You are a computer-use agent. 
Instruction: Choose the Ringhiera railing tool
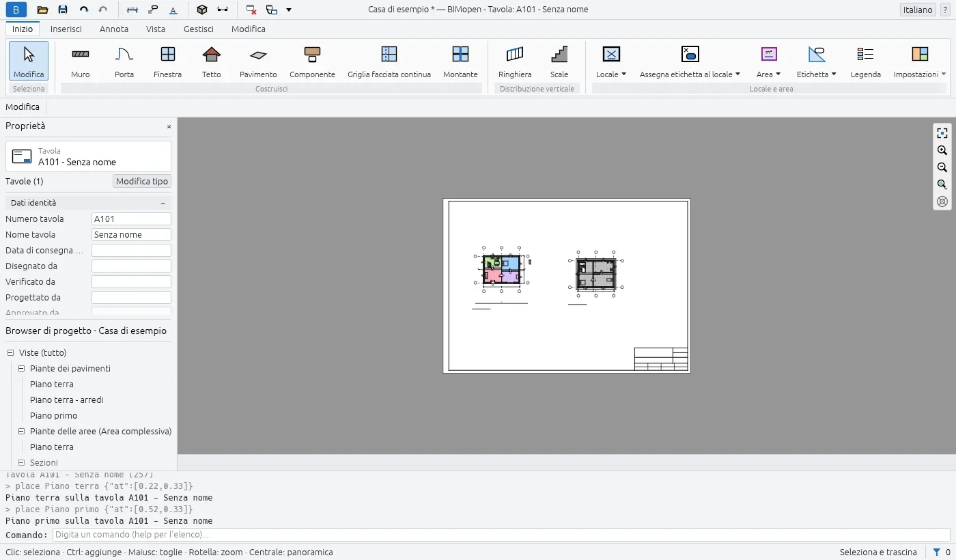[x=515, y=61]
